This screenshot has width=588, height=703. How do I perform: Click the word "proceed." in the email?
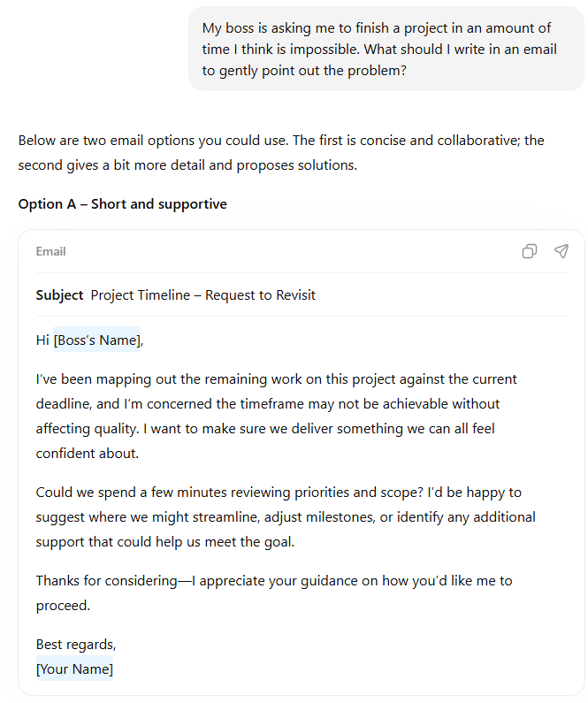pos(61,606)
